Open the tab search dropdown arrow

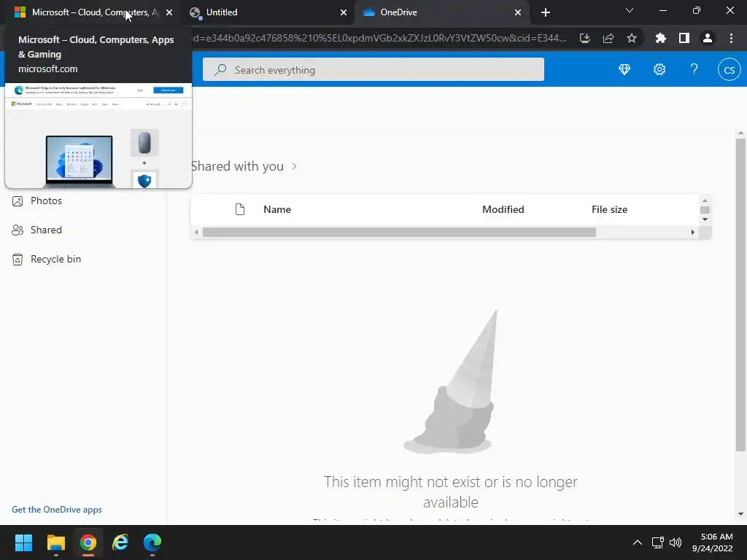pyautogui.click(x=630, y=10)
